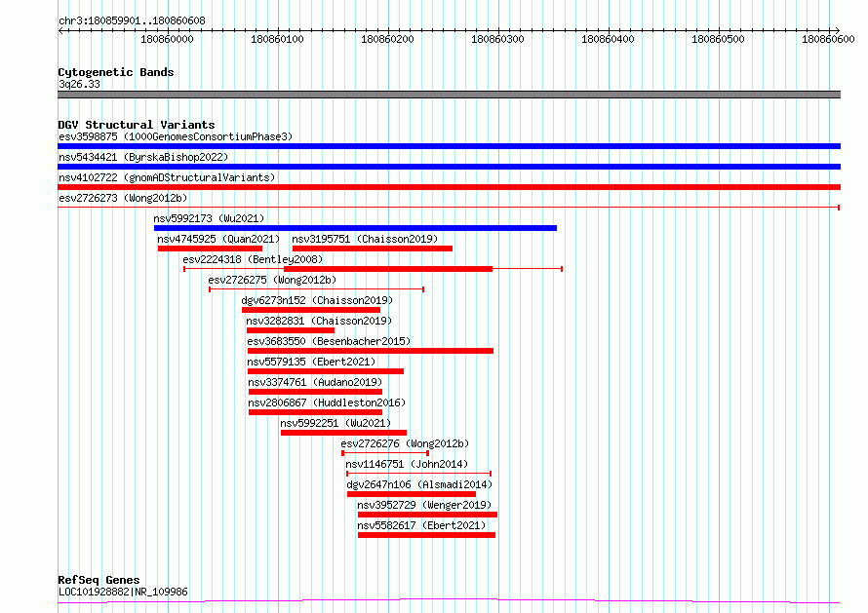Click the Cytogenetic Bands track title

pyautogui.click(x=116, y=72)
